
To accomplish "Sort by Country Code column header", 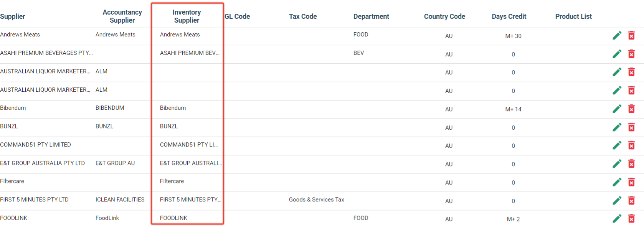I will (x=444, y=16).
